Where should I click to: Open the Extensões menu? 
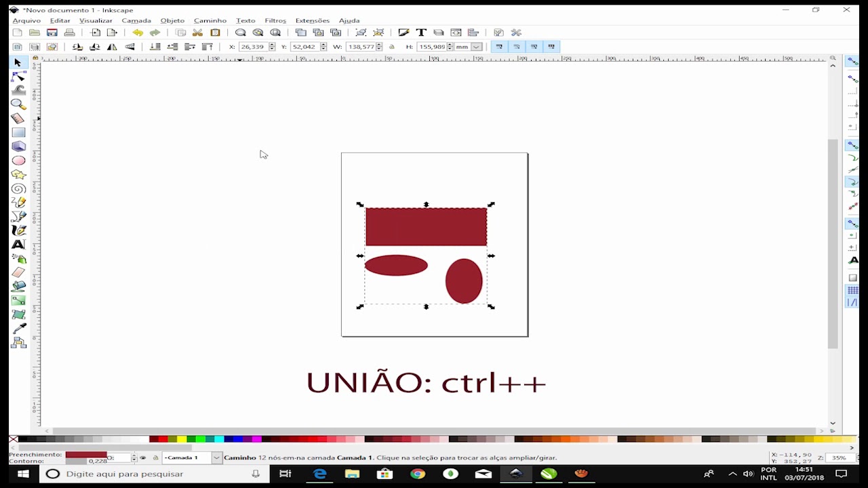[312, 20]
